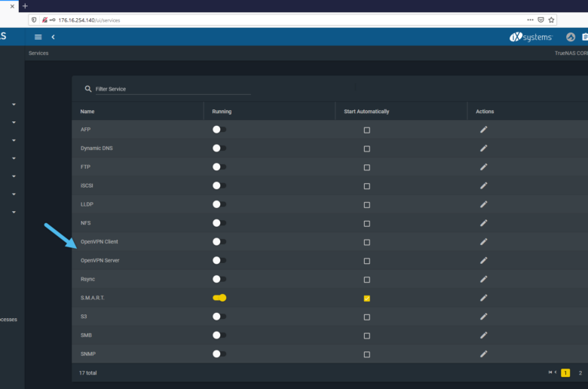The height and width of the screenshot is (389, 588).
Task: Go to page 2 of services
Action: [580, 373]
